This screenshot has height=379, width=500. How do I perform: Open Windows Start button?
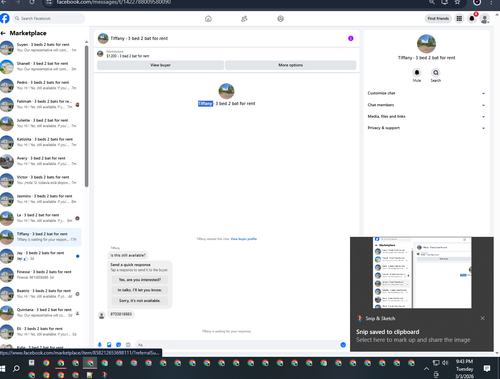(x=3, y=368)
